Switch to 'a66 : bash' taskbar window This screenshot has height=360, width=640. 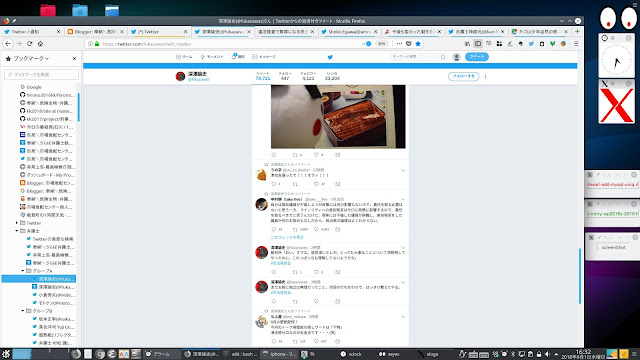tap(240, 354)
